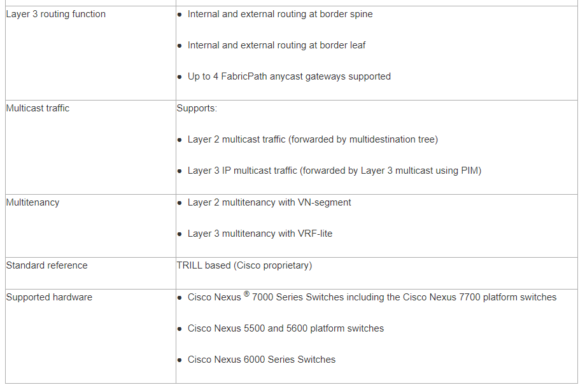The image size is (585, 392).
Task: Select the Nexus 5500 and 5600 platform line
Action: click(286, 328)
